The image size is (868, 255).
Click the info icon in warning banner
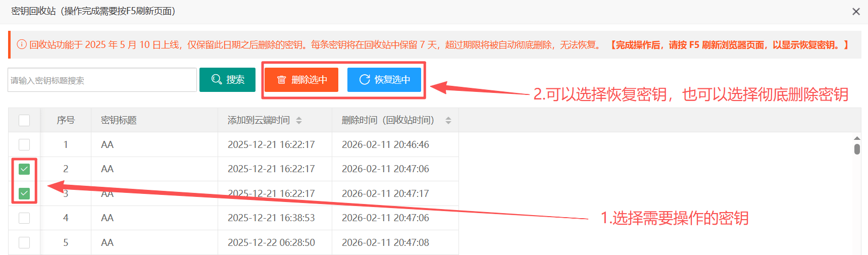[22, 44]
